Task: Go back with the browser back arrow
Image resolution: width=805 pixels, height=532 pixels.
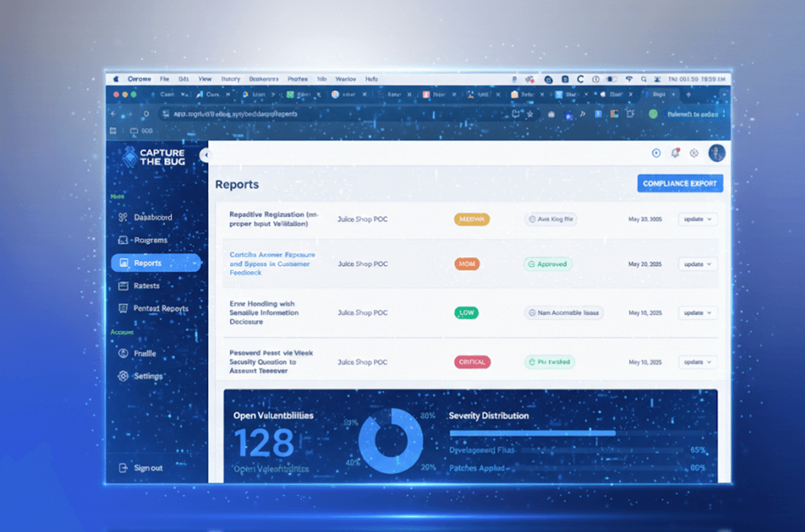Action: pos(114,114)
